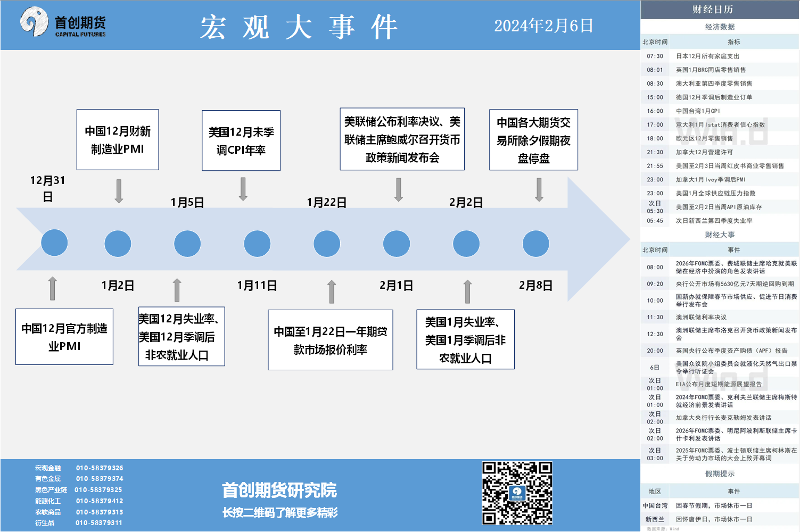
Task: Select the timeline dot for 1月5日
Action: (x=187, y=244)
